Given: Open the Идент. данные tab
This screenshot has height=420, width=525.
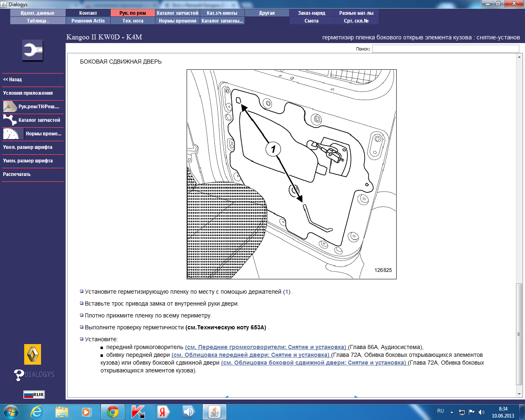Looking at the screenshot, I should coord(37,13).
